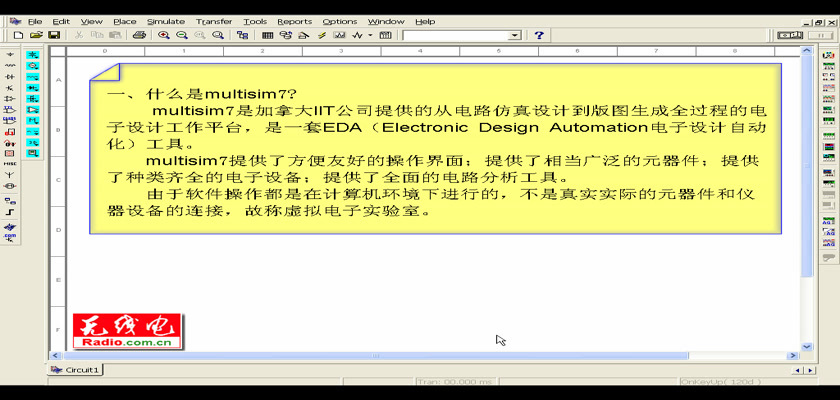Open the Analog components group
Screen dimensions: 840x400
[10, 99]
